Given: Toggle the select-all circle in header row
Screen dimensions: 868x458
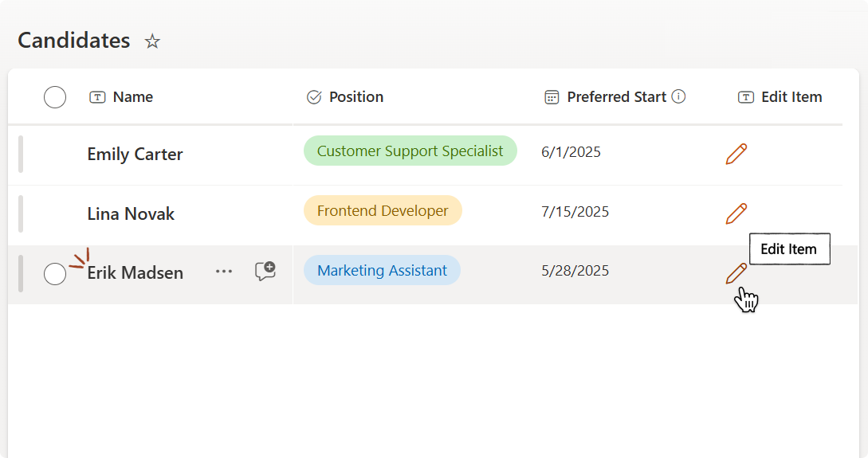Looking at the screenshot, I should (x=55, y=97).
